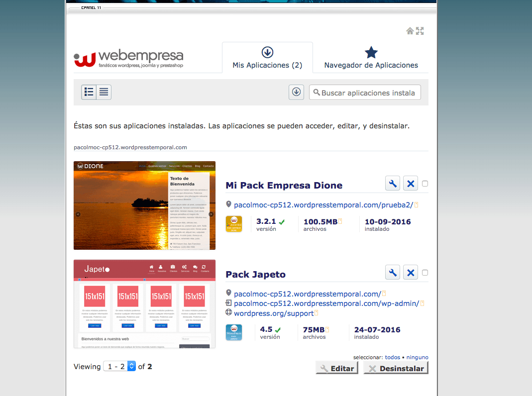Click the pacolmoc-cp512.wordpresstemporal.com domain heading
Image resolution: width=532 pixels, height=396 pixels.
(x=130, y=147)
